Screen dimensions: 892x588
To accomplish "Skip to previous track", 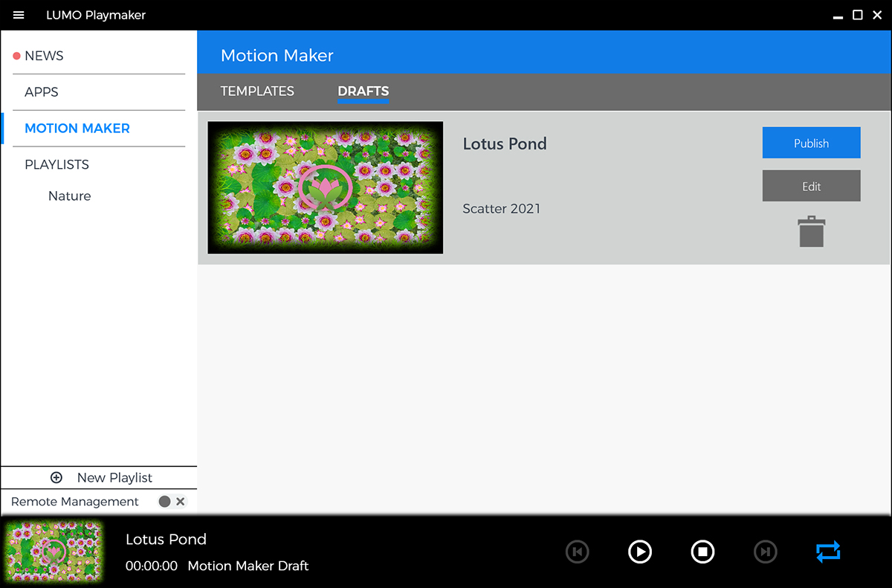I will [577, 552].
